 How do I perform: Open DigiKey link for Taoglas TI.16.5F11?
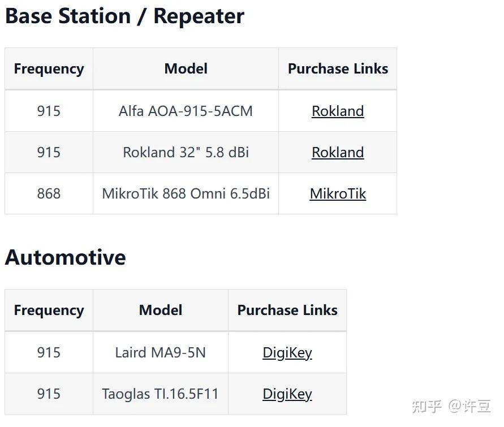[287, 394]
